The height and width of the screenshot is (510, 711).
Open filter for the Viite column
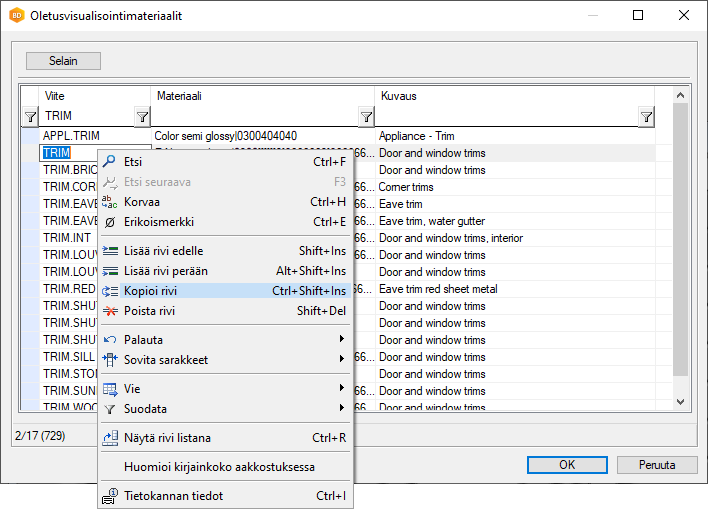(142, 117)
